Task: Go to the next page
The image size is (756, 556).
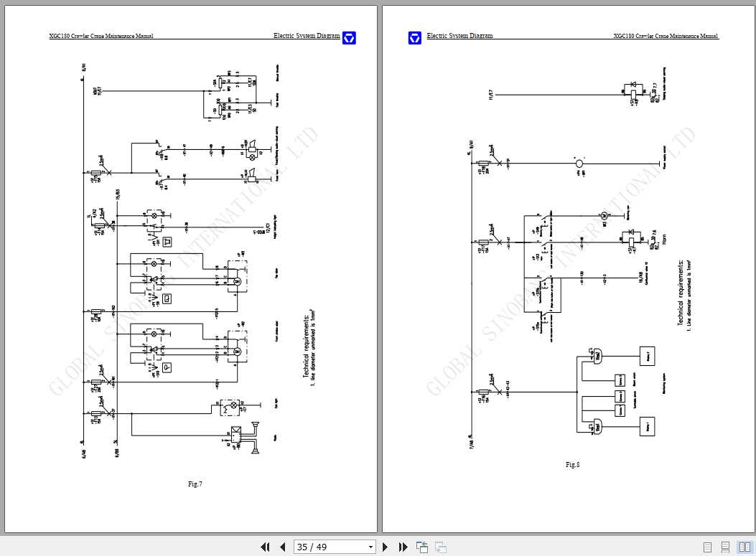Action: [385, 547]
